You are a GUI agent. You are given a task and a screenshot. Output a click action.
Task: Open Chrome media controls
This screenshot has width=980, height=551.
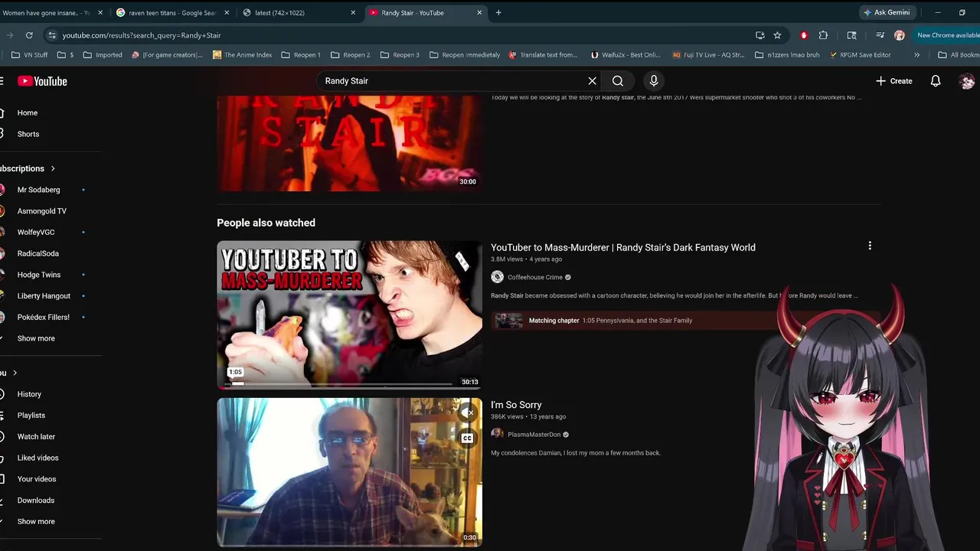(x=880, y=35)
